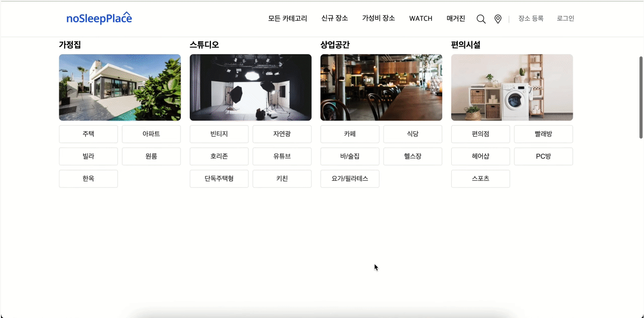This screenshot has width=644, height=318.
Task: Open the 신규 장소 menu item
Action: coord(335,19)
